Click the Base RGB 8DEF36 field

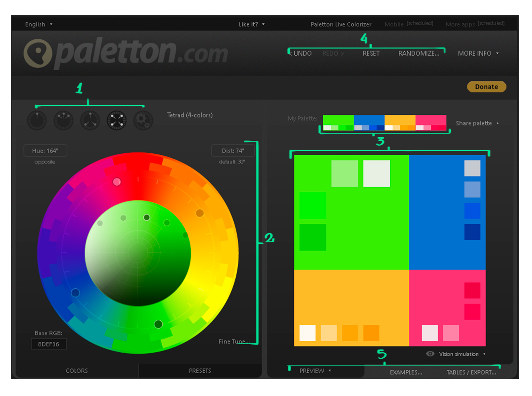(49, 344)
